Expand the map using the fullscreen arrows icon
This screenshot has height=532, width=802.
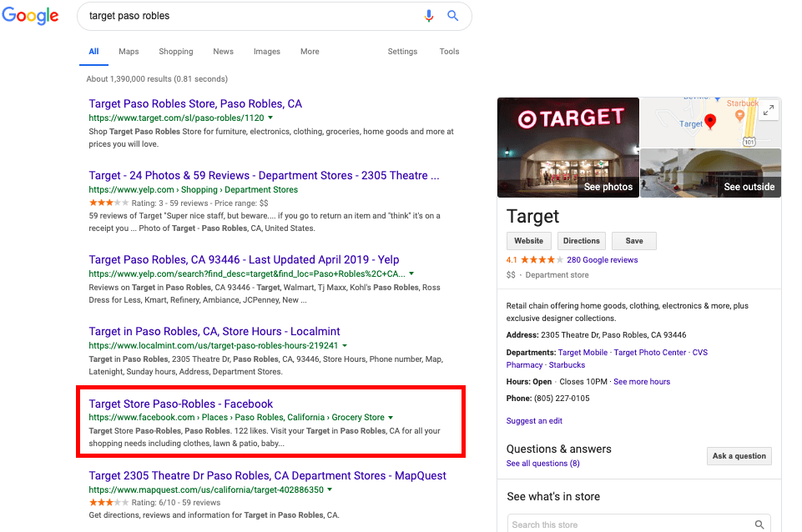(x=769, y=110)
